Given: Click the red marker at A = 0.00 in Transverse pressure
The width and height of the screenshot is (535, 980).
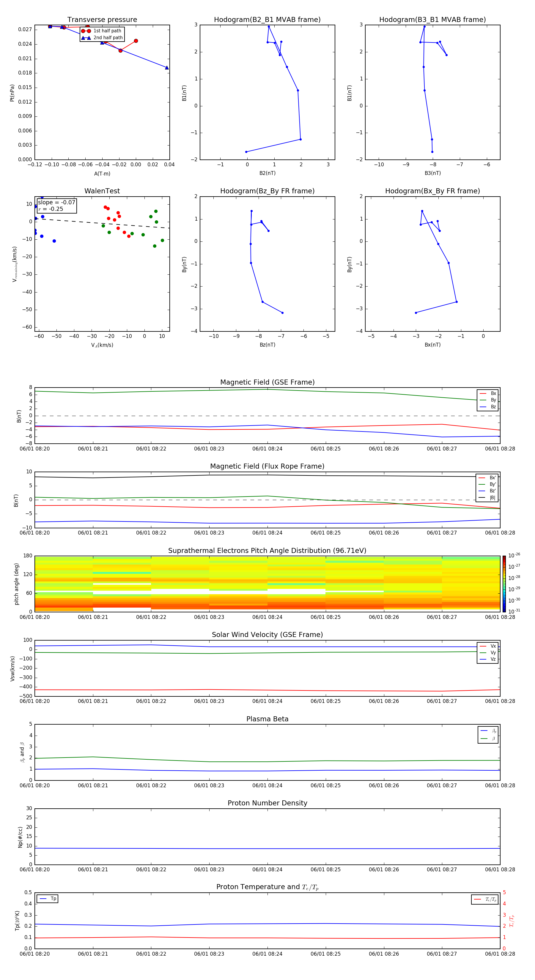Looking at the screenshot, I should point(136,41).
